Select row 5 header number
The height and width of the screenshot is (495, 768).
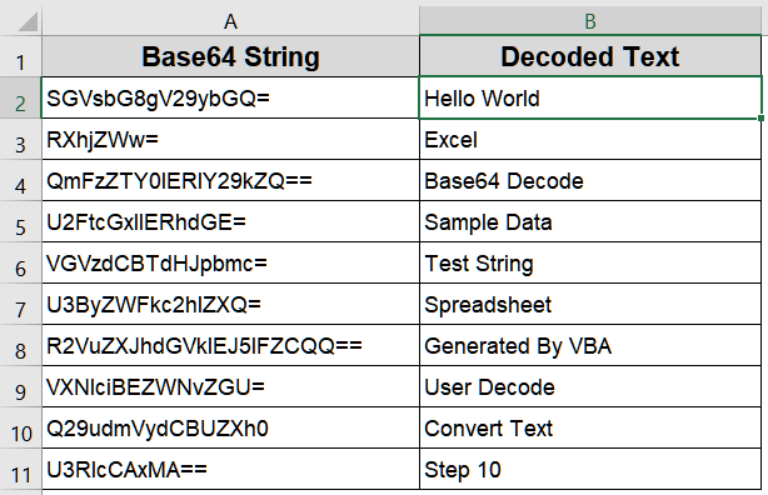click(x=20, y=223)
